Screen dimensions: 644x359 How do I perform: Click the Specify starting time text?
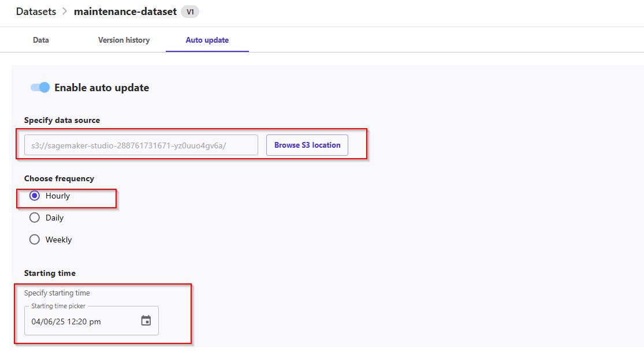(57, 293)
